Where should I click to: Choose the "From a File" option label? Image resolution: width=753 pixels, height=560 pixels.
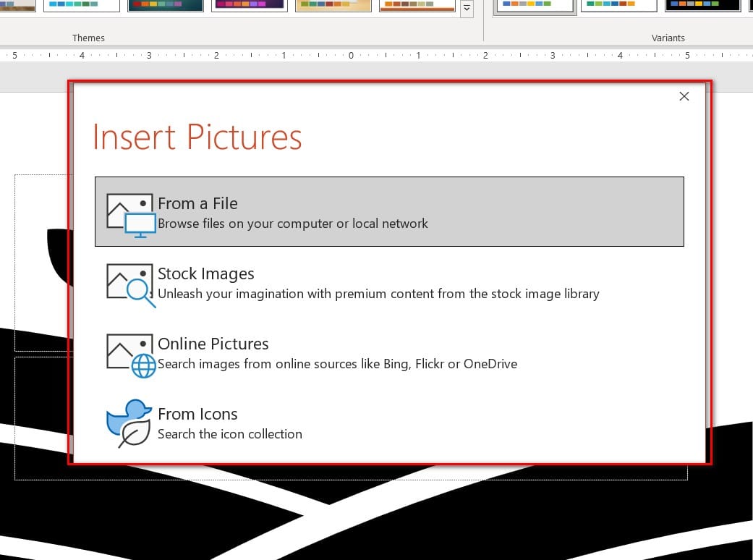197,203
